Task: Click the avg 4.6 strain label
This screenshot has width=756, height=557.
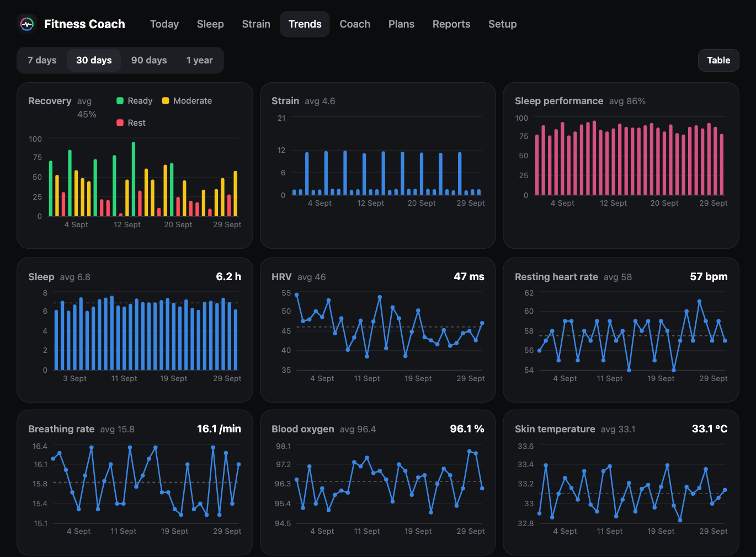Action: (320, 101)
